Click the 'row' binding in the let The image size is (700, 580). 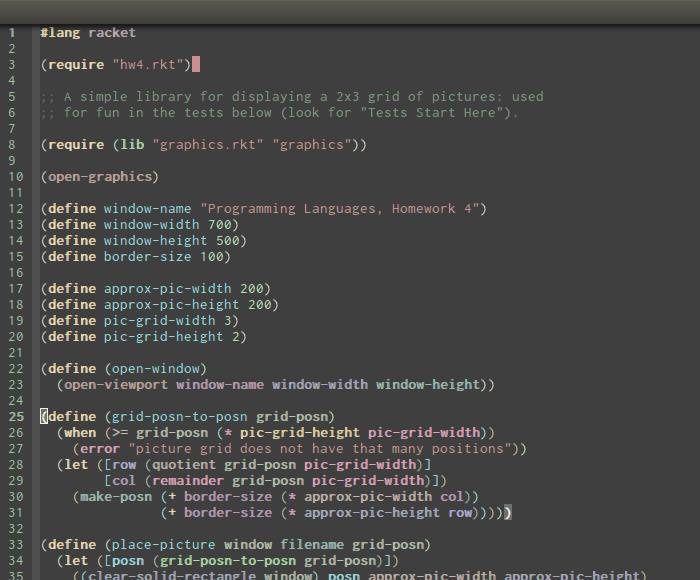(124, 465)
